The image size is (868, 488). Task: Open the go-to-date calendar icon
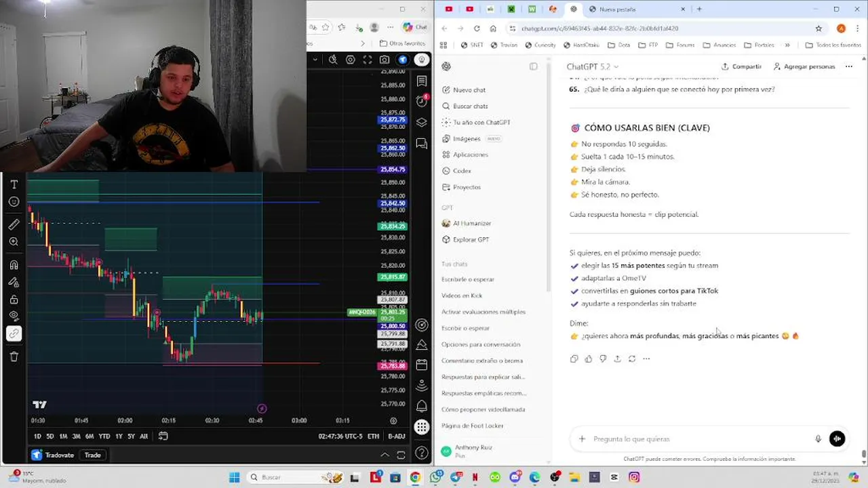click(163, 436)
